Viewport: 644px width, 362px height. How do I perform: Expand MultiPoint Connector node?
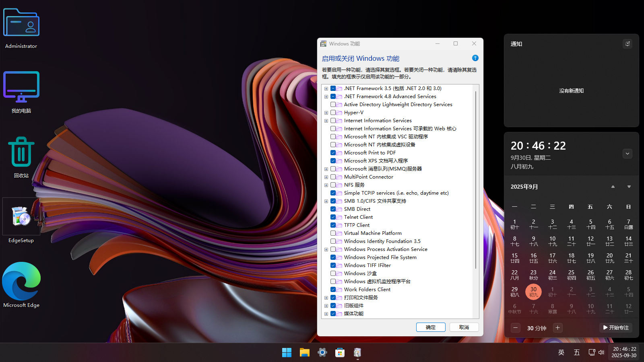tap(326, 177)
